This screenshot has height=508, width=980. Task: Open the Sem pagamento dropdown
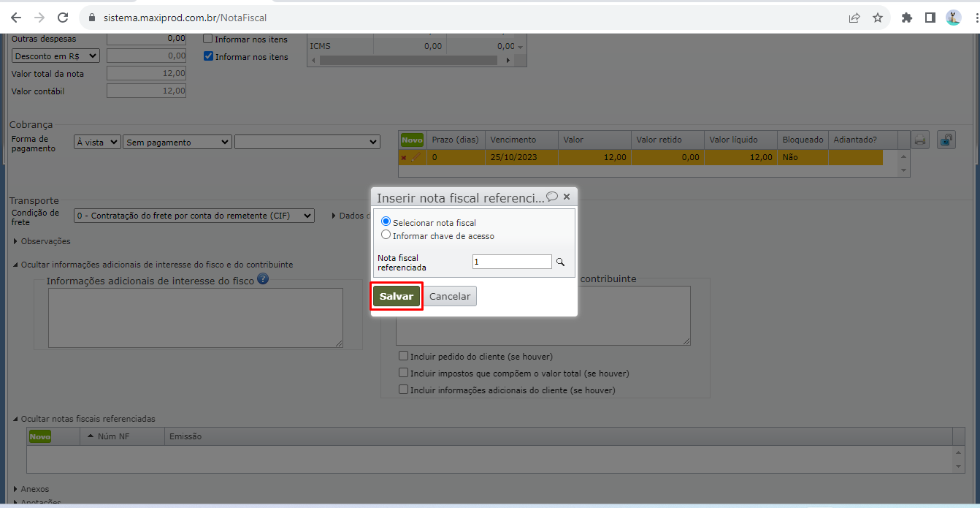pos(177,143)
